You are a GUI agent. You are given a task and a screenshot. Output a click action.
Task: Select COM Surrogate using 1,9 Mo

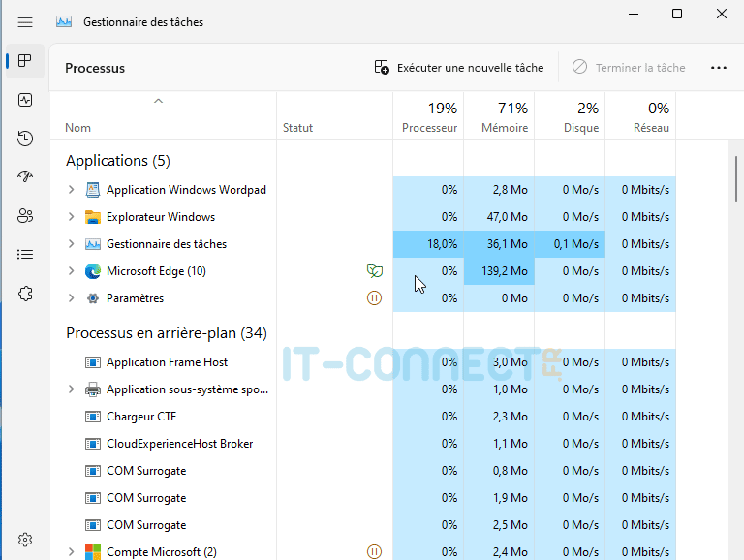pyautogui.click(x=363, y=498)
